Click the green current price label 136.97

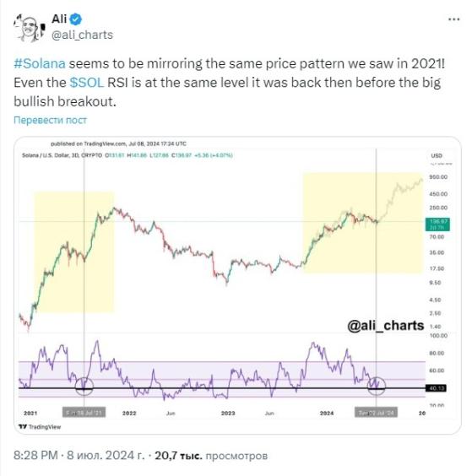tap(437, 224)
